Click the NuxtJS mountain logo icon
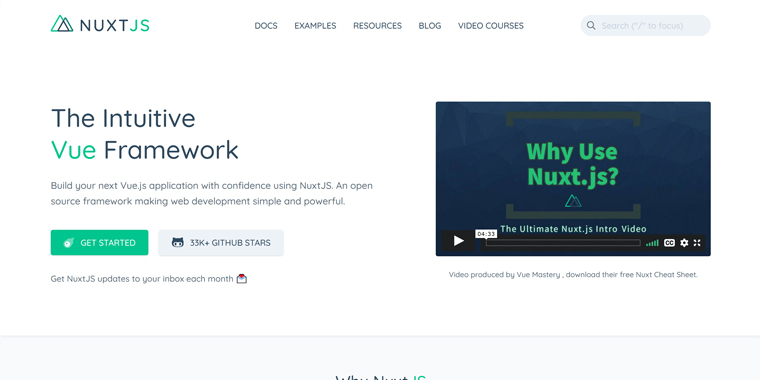Screen dimensions: 760x380 click(62, 24)
